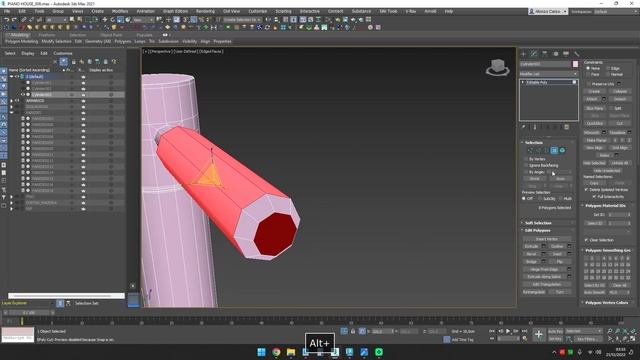640x360 pixels.
Task: Click Configure Modifier Sets icon
Action: click(567, 127)
